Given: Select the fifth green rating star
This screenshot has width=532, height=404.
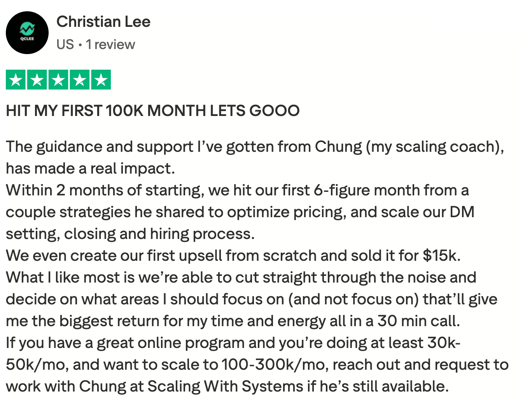Looking at the screenshot, I should (101, 80).
